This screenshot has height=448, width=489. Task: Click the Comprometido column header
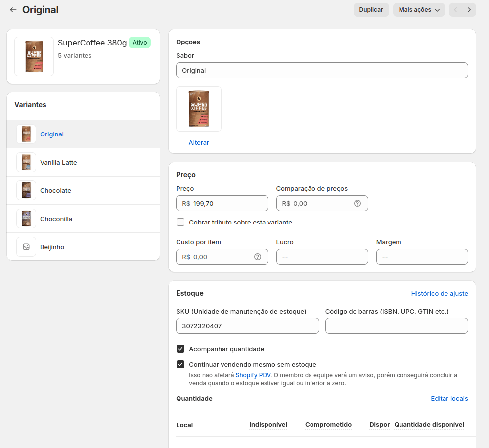pyautogui.click(x=328, y=425)
